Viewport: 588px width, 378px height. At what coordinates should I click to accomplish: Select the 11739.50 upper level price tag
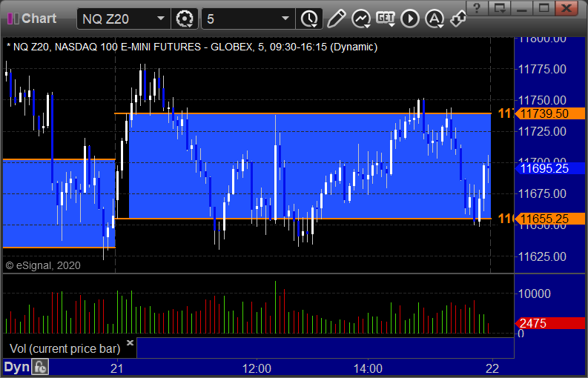[x=549, y=113]
